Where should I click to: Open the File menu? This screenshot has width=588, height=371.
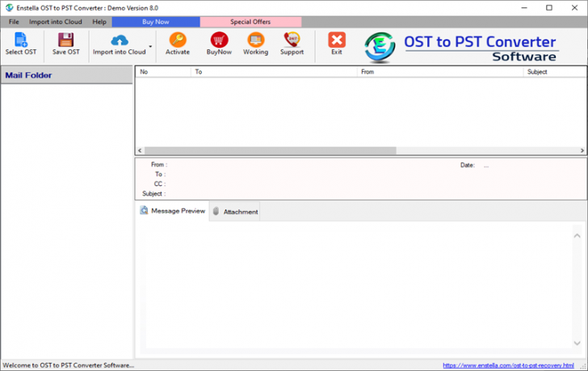[x=14, y=22]
